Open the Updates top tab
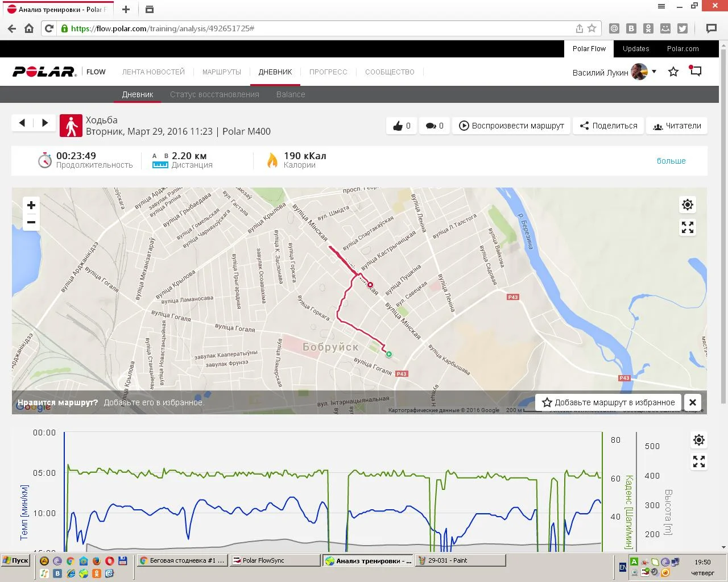The height and width of the screenshot is (582, 728). pos(636,49)
